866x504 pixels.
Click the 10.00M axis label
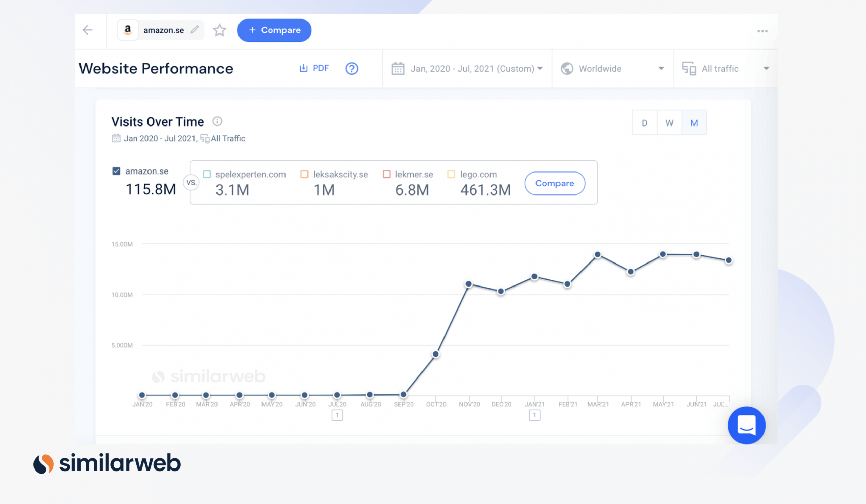pyautogui.click(x=122, y=295)
